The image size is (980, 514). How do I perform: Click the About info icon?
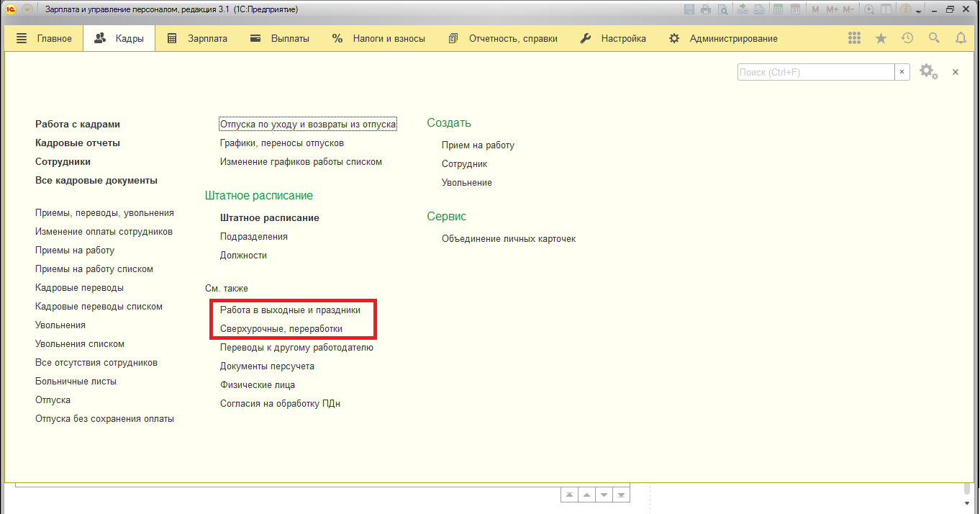[x=906, y=9]
